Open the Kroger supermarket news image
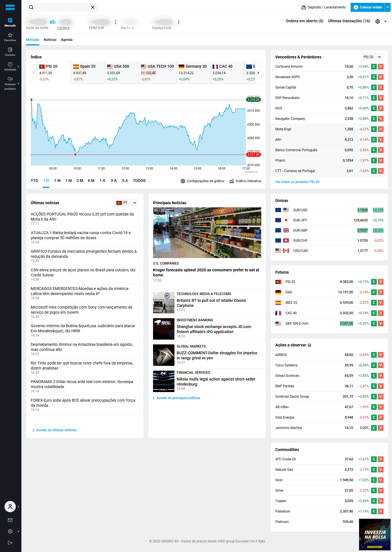392x552 pixels. tap(207, 233)
